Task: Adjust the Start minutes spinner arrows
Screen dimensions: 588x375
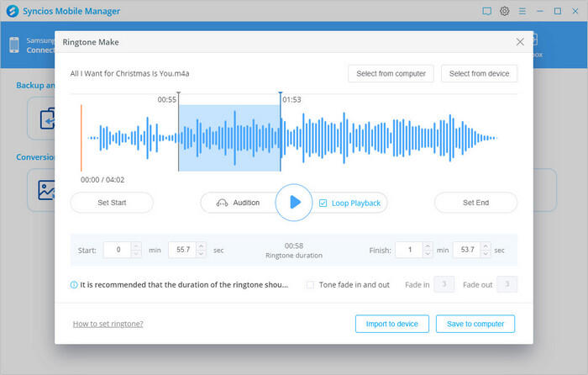Action: [x=136, y=250]
